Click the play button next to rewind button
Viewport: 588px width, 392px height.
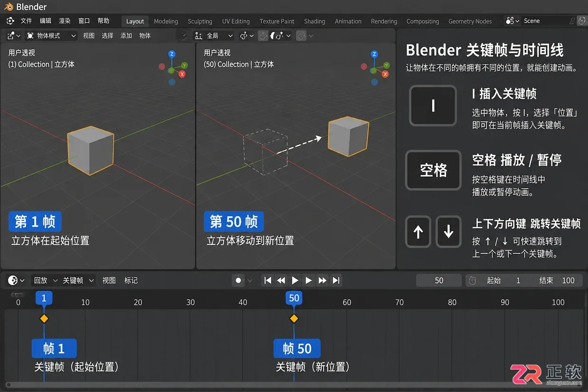pyautogui.click(x=295, y=280)
